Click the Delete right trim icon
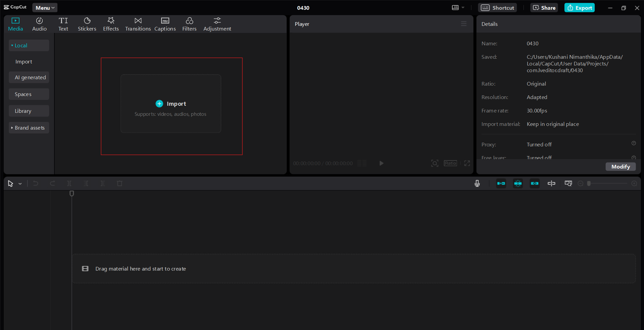644x330 pixels. coord(103,184)
